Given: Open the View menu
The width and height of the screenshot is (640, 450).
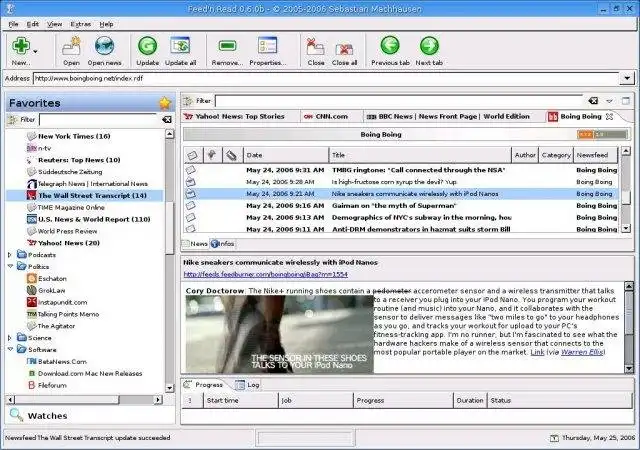Looking at the screenshot, I should [54, 24].
